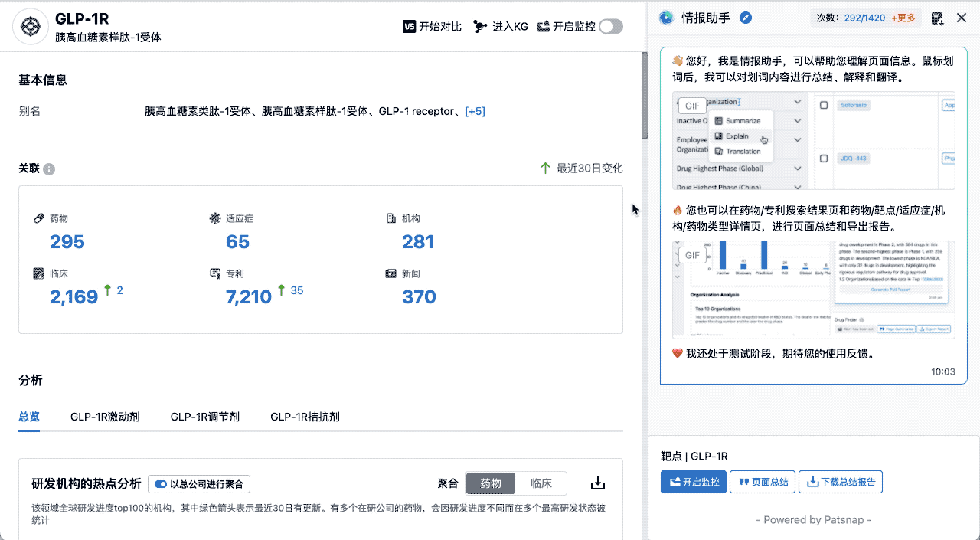Play the first GIF summarize demo
This screenshot has height=540, width=980.
[814, 142]
